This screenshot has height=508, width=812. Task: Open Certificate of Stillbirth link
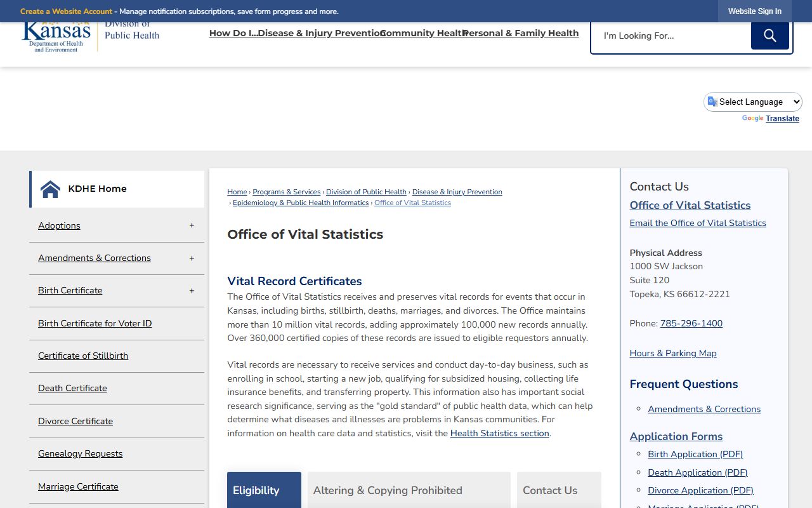click(83, 356)
